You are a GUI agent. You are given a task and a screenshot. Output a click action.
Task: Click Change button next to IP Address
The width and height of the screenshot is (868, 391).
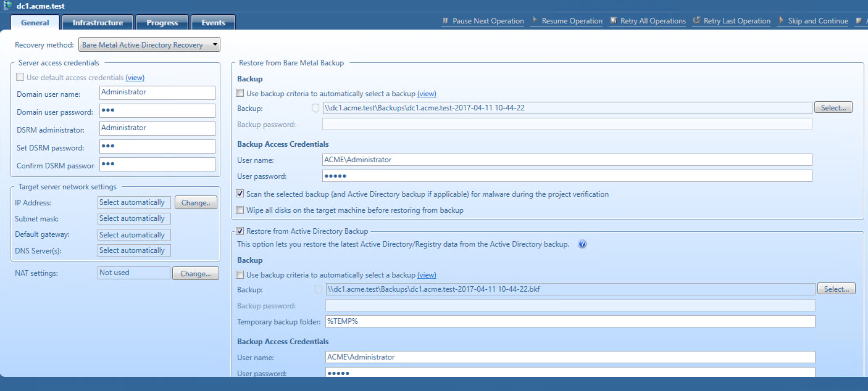click(196, 202)
